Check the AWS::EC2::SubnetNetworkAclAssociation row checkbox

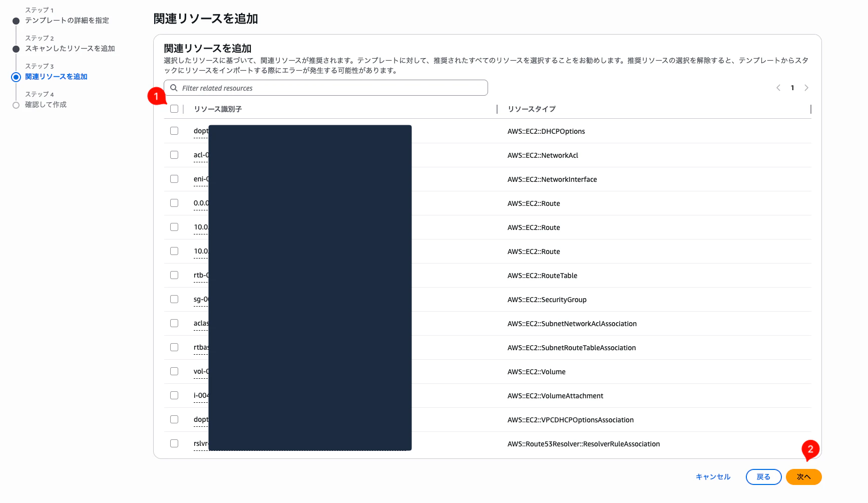click(174, 323)
